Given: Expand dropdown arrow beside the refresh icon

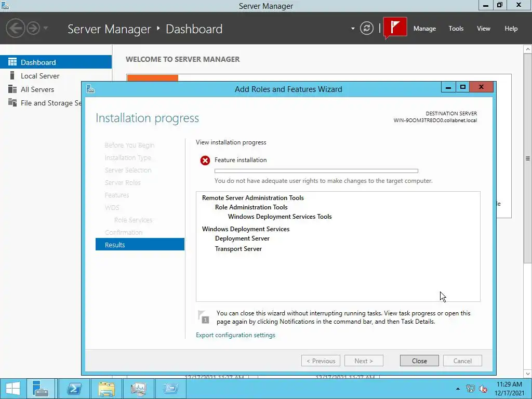Looking at the screenshot, I should (353, 29).
